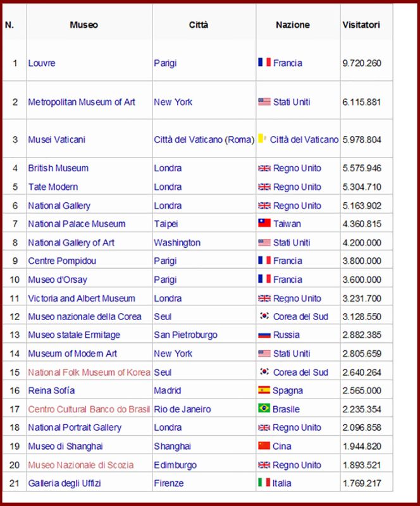Screen dimensions: 420x506
Task: Follow the National Palace Museum link
Action: [77, 224]
